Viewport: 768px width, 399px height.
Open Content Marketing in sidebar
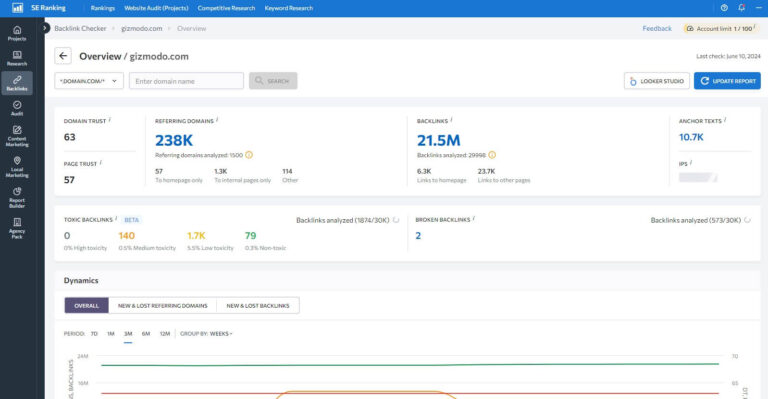[17, 136]
